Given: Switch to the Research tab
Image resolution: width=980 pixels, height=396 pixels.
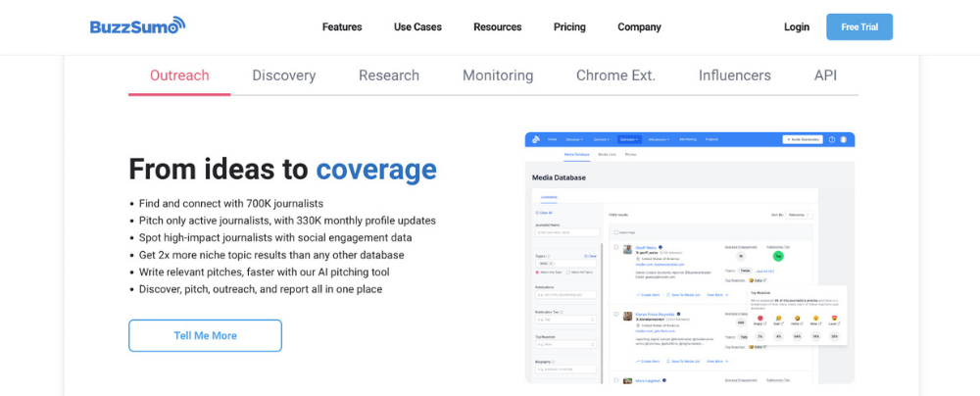Looking at the screenshot, I should pos(389,75).
